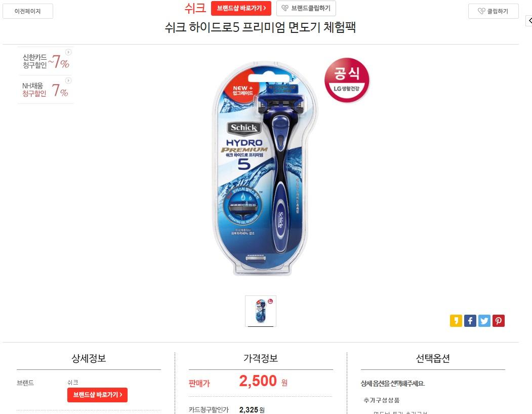Share product on Facebook

[470, 321]
